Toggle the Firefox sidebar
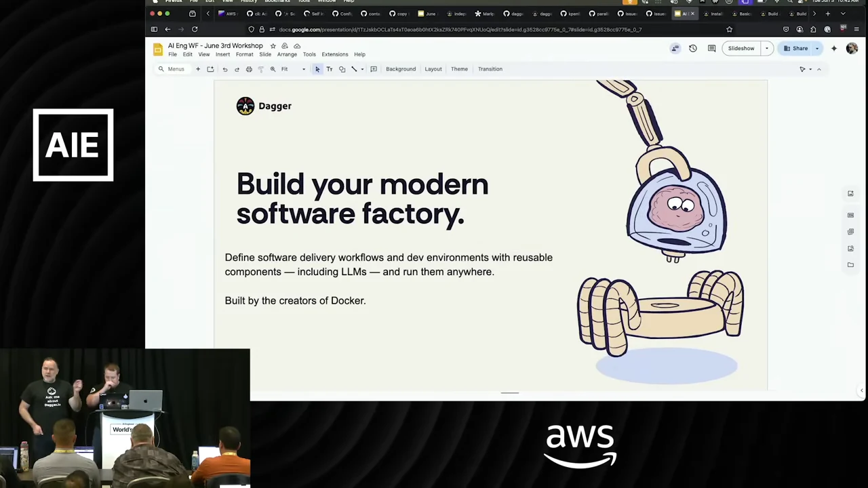868x488 pixels. (154, 29)
